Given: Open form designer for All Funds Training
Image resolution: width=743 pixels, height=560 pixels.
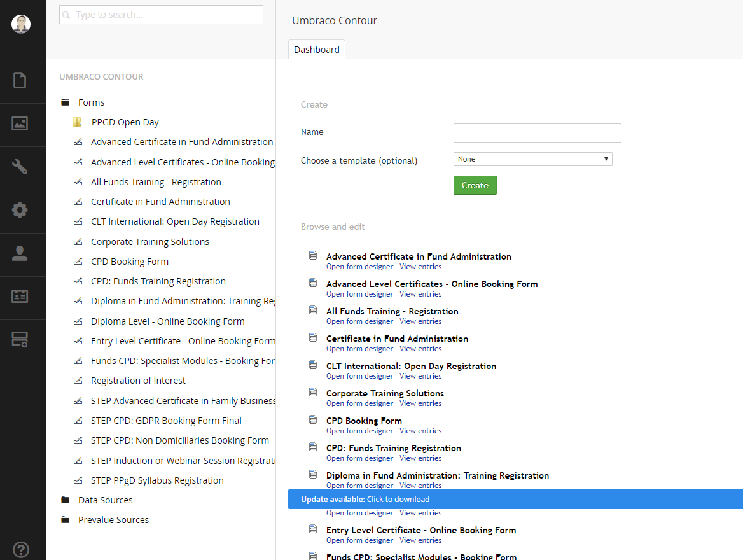Looking at the screenshot, I should 359,321.
